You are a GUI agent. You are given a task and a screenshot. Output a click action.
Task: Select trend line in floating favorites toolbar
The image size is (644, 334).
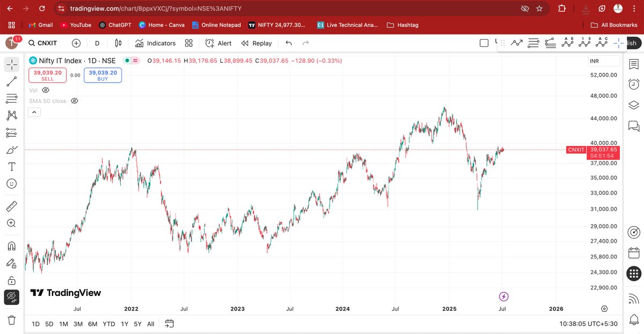pos(517,43)
